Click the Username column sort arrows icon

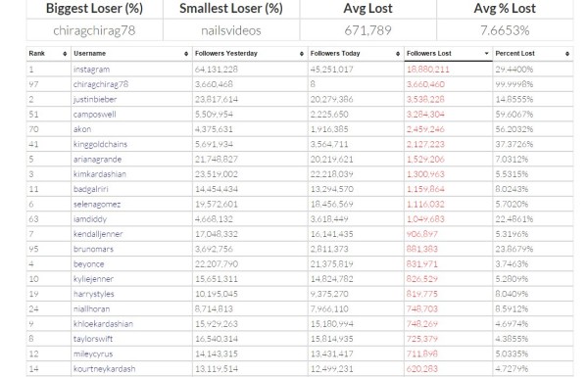(x=186, y=54)
